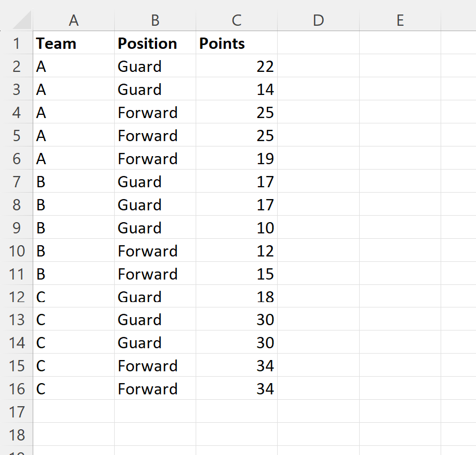Select column B header
The image size is (476, 455).
pos(155,20)
